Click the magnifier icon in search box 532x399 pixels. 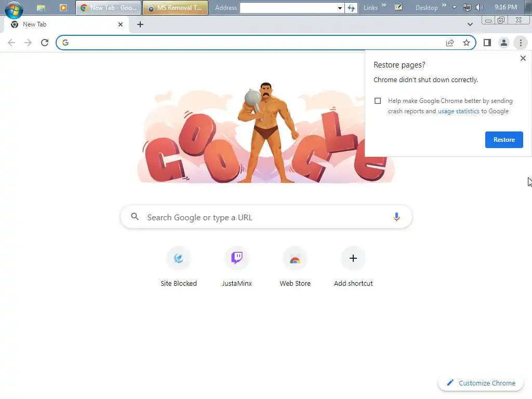[x=135, y=217]
